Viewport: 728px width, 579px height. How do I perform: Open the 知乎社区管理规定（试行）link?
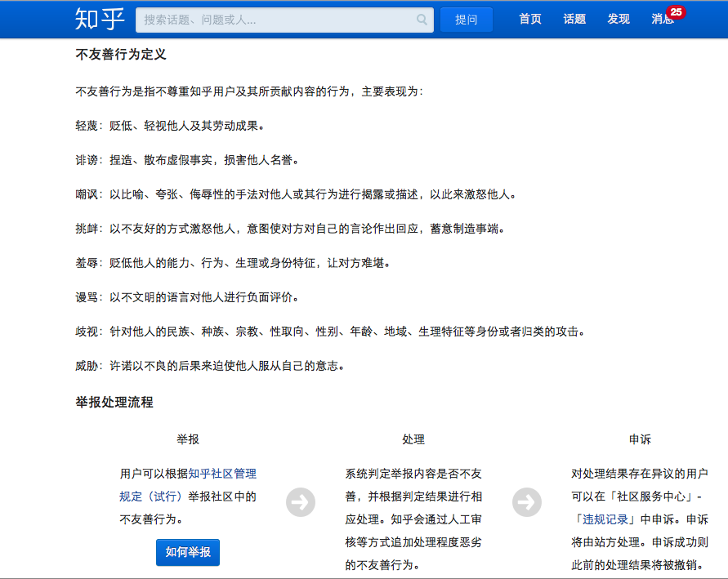coord(188,485)
